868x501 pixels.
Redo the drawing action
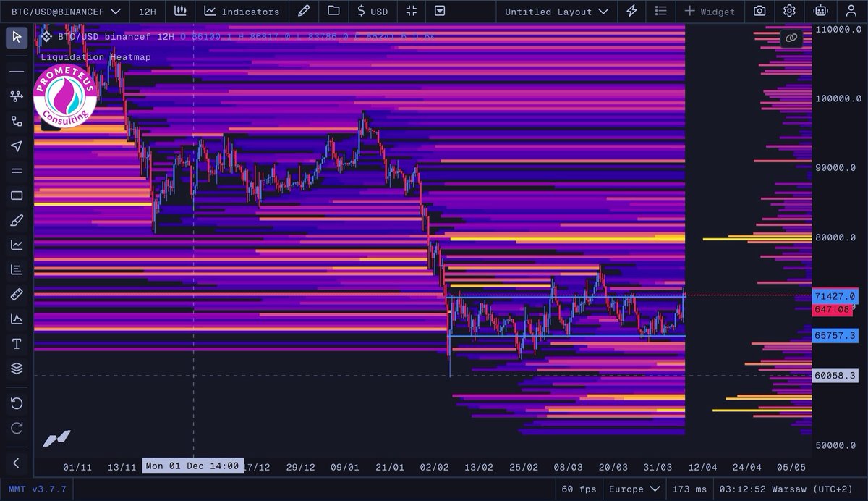click(x=17, y=428)
